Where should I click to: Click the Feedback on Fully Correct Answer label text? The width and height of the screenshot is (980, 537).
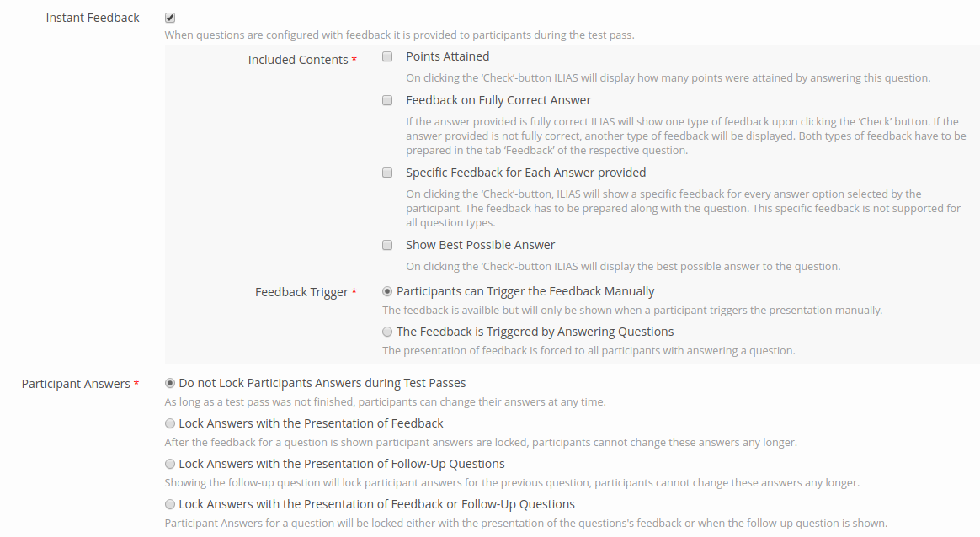(498, 100)
